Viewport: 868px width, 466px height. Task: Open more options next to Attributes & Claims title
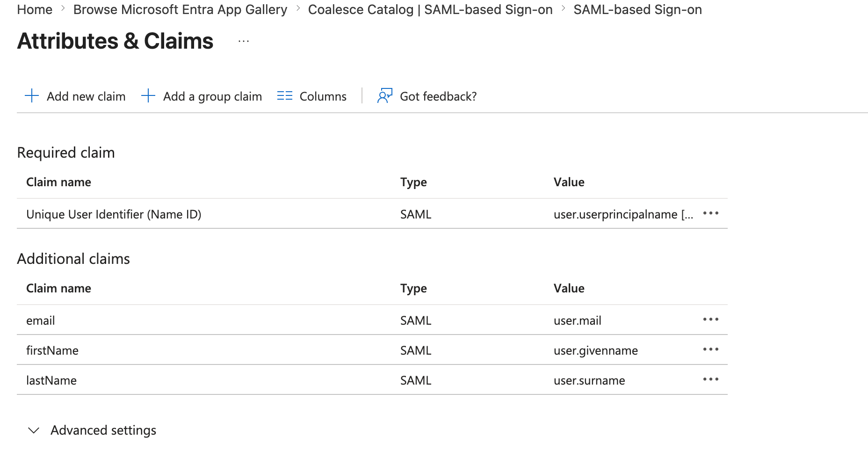(244, 42)
